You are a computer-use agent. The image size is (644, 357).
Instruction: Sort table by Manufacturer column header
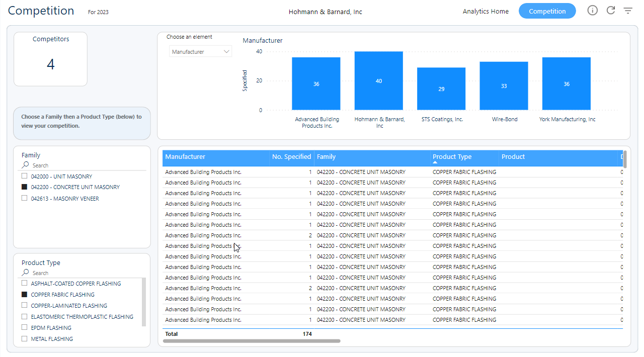point(185,157)
